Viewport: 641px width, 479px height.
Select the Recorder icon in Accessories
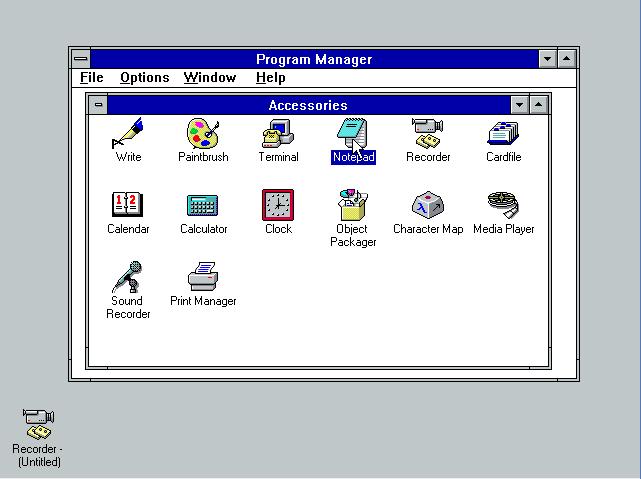coord(428,133)
